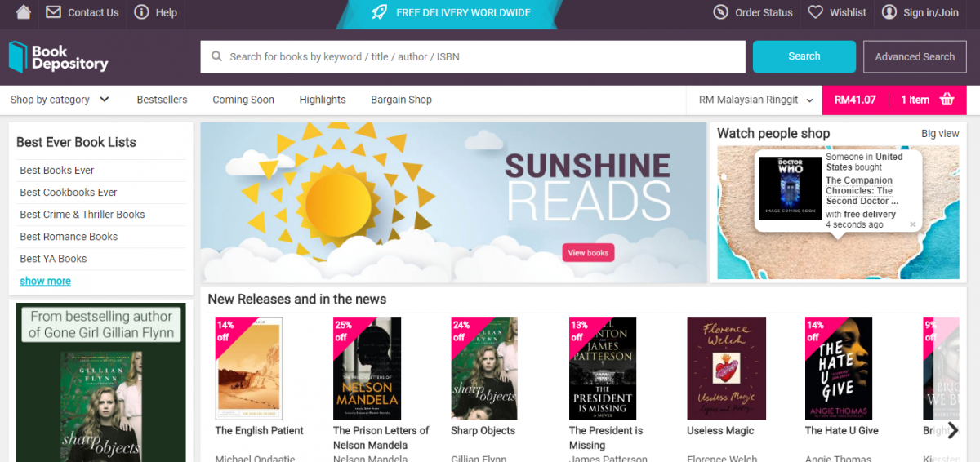Click The President is Missing cover
This screenshot has height=462, width=980.
pyautogui.click(x=603, y=368)
